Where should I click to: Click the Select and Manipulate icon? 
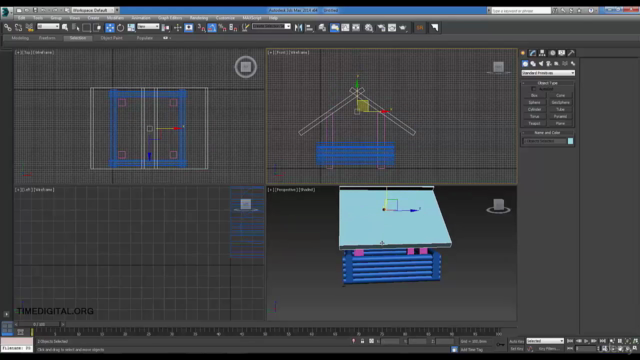(x=178, y=28)
